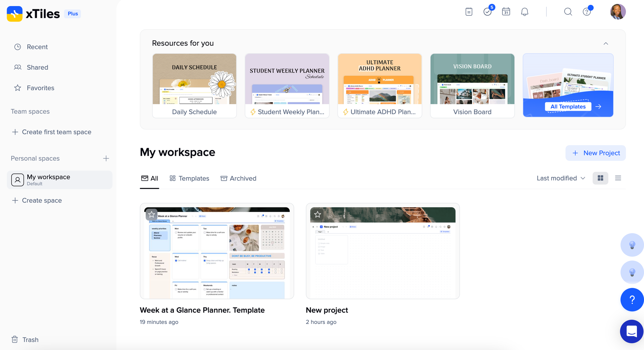
Task: Click the New Project button
Action: tap(595, 153)
